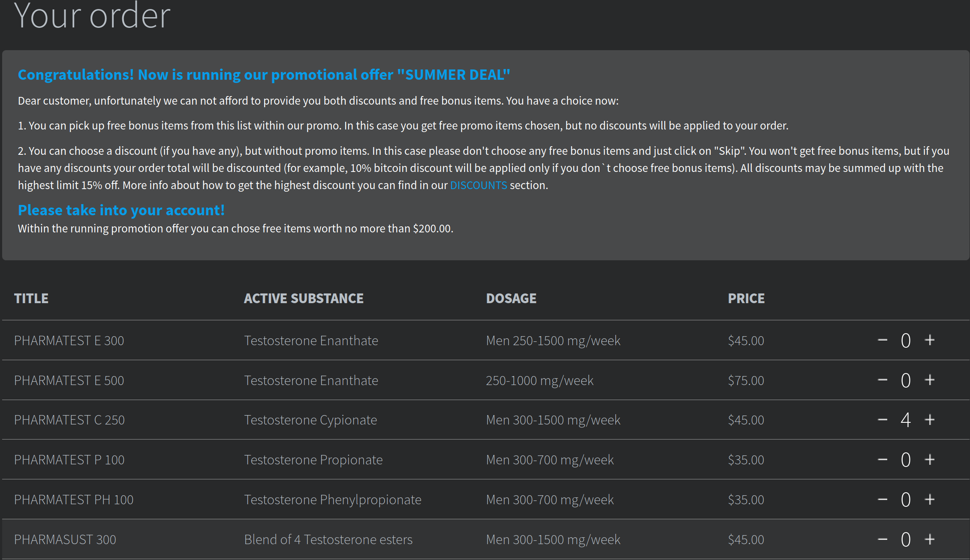Increment PHARMATEST PH 100 quantity
Viewport: 970px width, 560px height.
[x=930, y=500]
